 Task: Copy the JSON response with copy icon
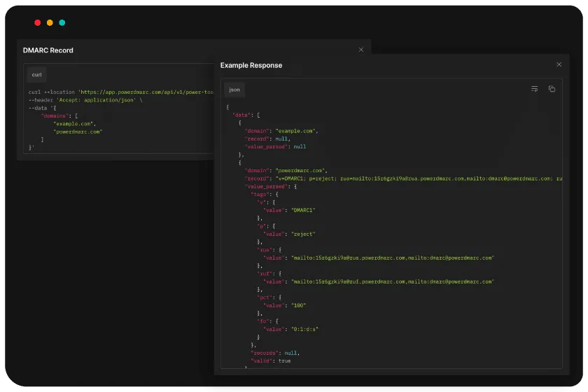[x=552, y=89]
